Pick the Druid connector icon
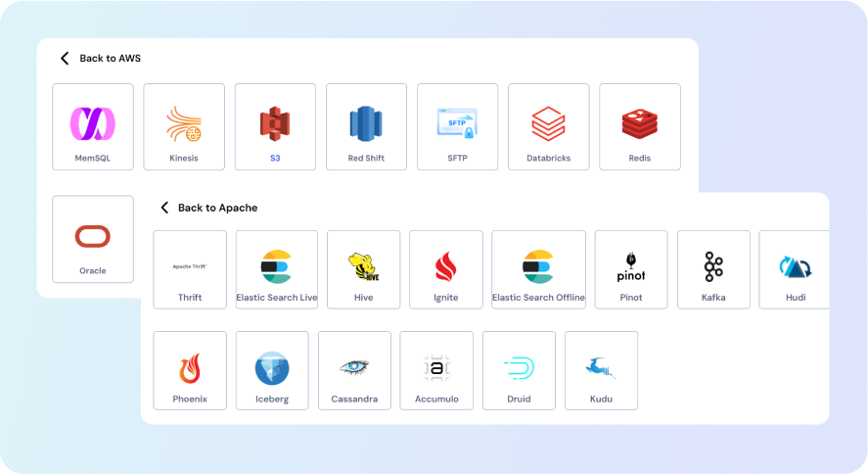This screenshot has width=868, height=474. (519, 368)
